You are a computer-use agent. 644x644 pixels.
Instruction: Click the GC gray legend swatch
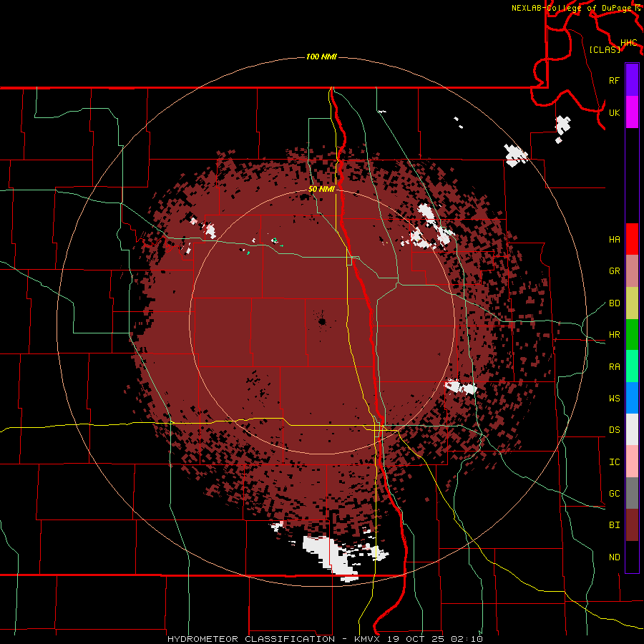pos(632,493)
